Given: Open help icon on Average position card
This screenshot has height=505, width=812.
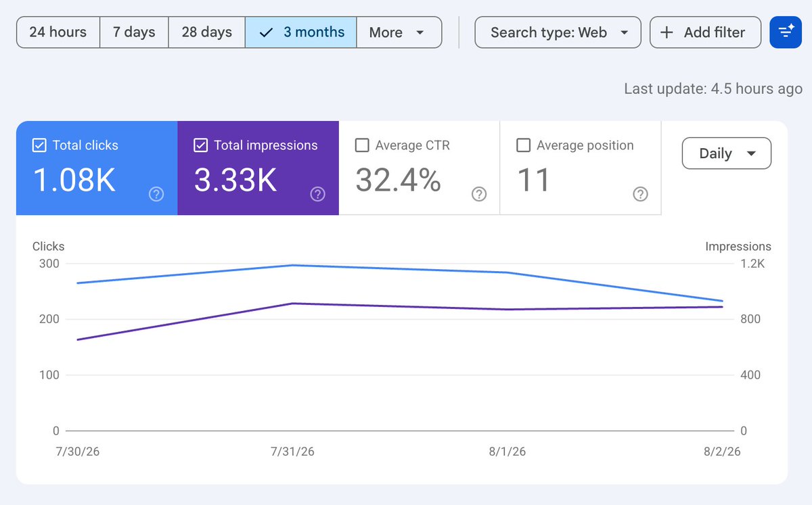Looking at the screenshot, I should (x=640, y=195).
